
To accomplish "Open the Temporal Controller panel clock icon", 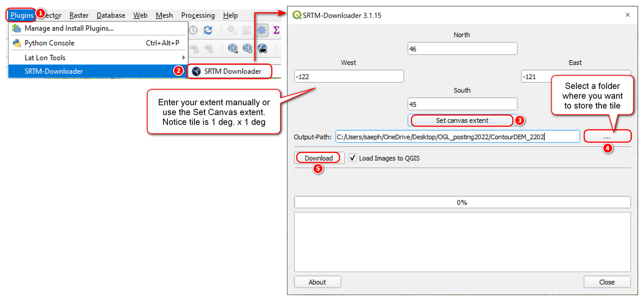I will point(193,30).
